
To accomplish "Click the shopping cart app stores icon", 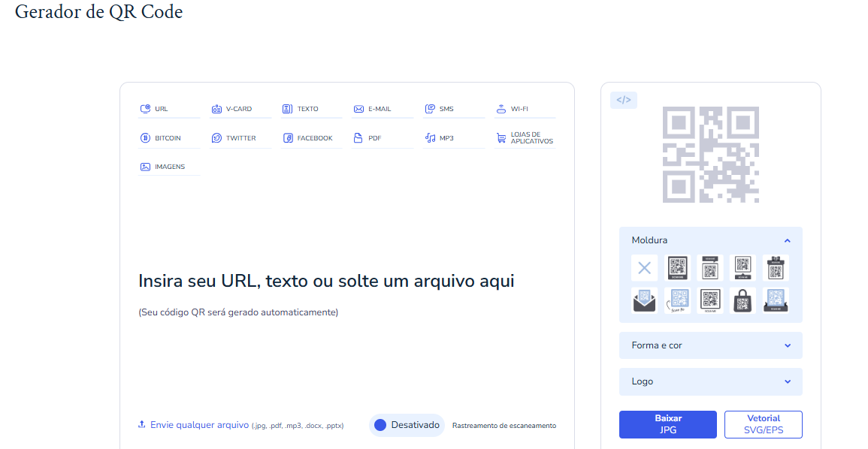I will [x=501, y=137].
